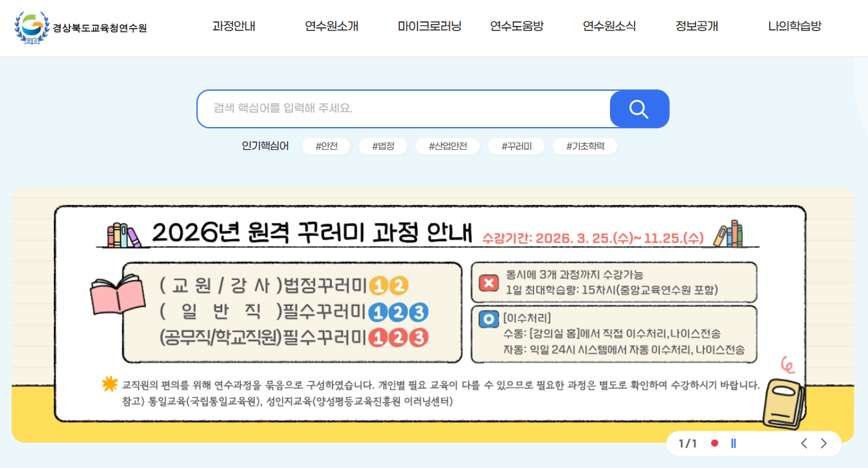Open the 연수원소식 menu
868x468 pixels.
609,27
